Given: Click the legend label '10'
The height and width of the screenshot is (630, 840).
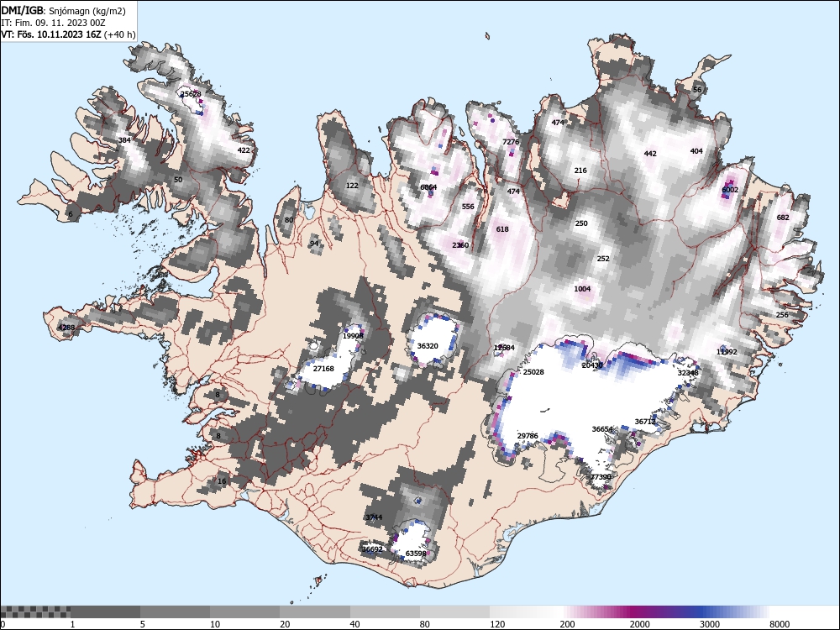Looking at the screenshot, I should tap(215, 624).
